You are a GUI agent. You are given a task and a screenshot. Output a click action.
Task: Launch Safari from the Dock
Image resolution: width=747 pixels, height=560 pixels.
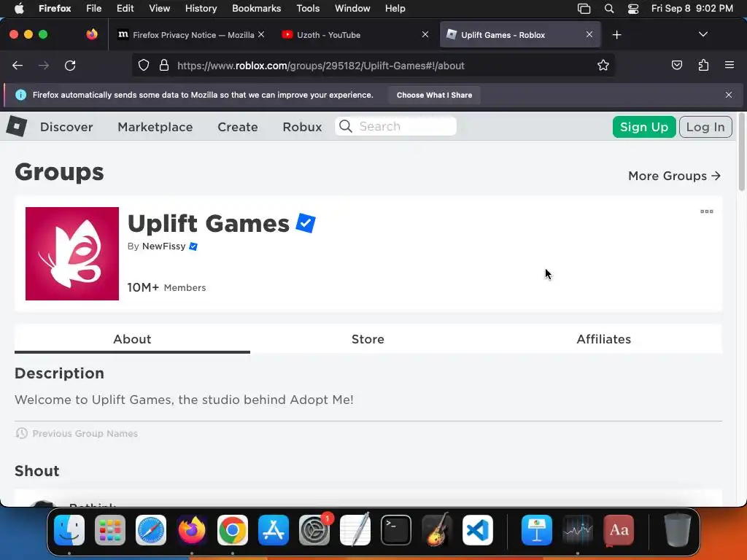point(151,530)
